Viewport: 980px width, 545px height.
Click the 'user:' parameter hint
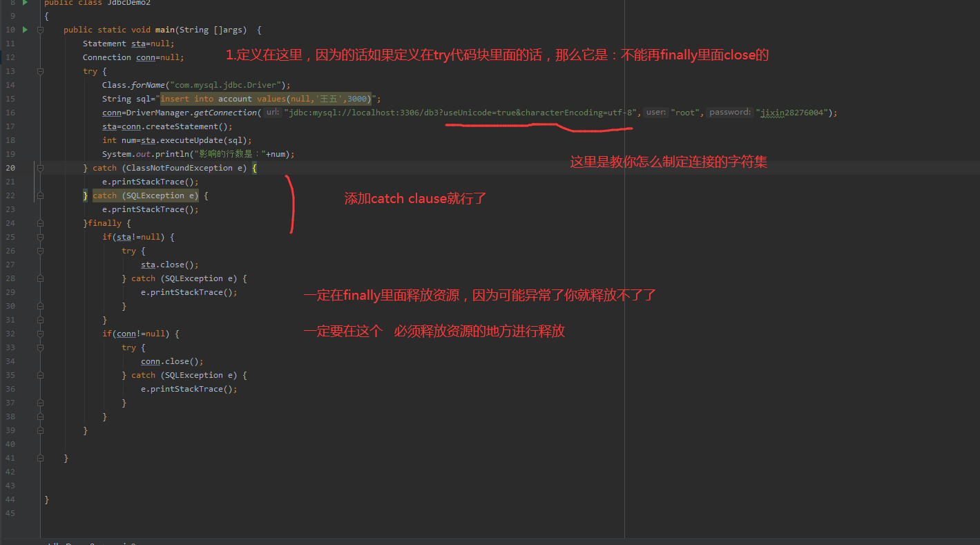(x=656, y=113)
